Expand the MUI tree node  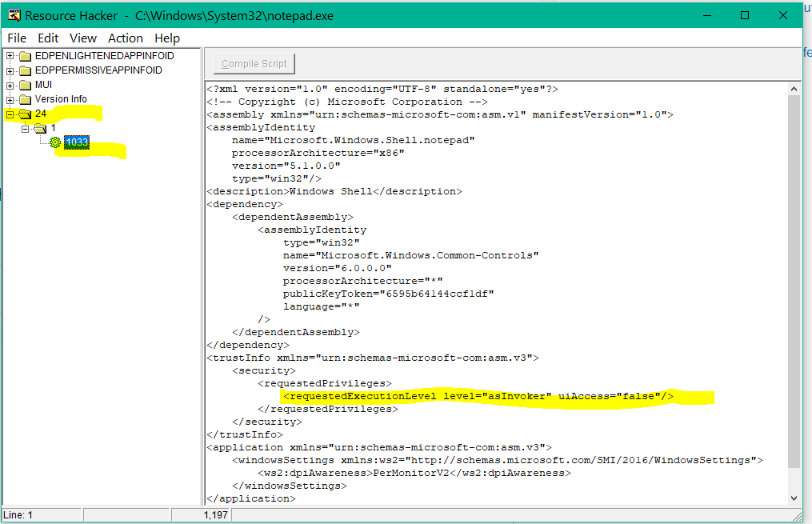click(10, 85)
